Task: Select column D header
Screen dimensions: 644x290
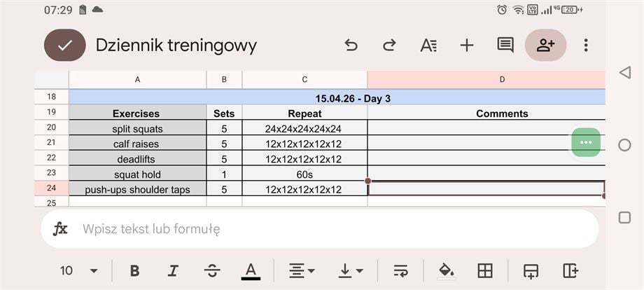Action: (502, 79)
